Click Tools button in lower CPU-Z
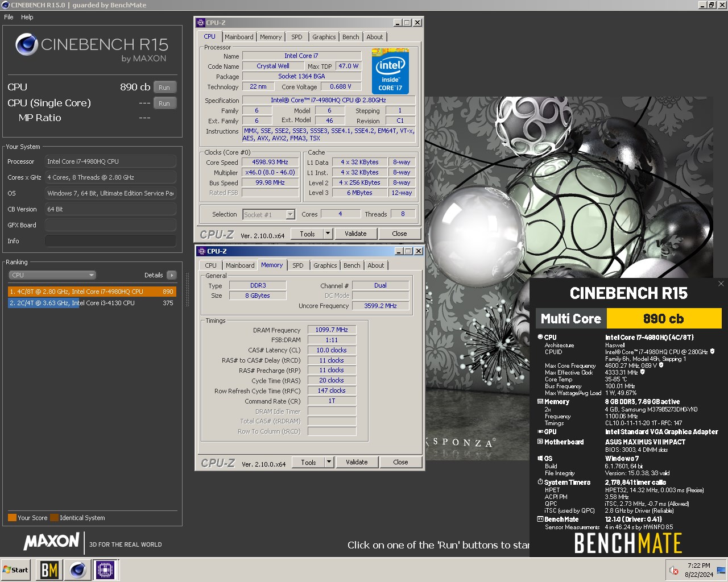 (x=308, y=462)
